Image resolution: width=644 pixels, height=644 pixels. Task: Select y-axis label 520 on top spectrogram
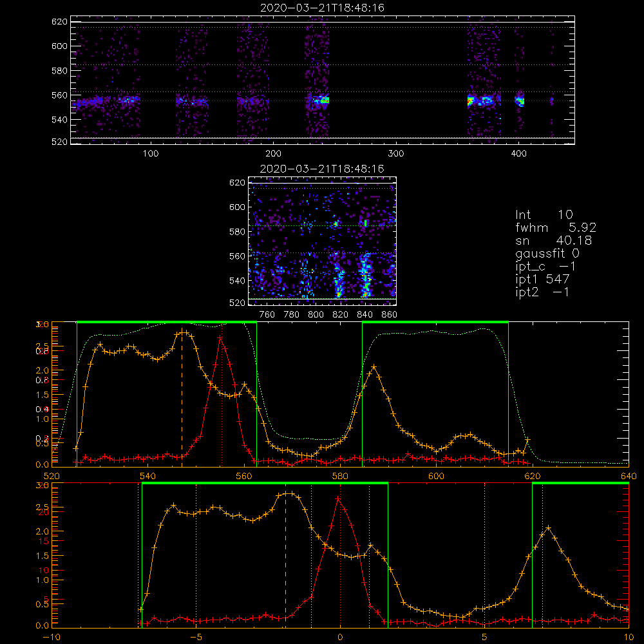[x=59, y=142]
